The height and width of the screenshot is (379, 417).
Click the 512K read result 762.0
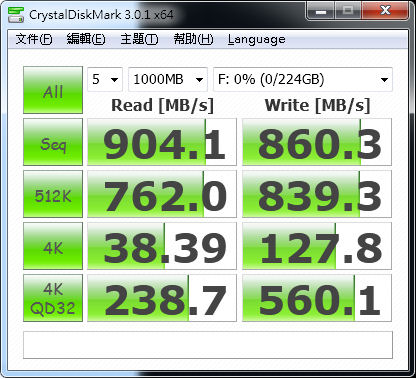tap(162, 194)
